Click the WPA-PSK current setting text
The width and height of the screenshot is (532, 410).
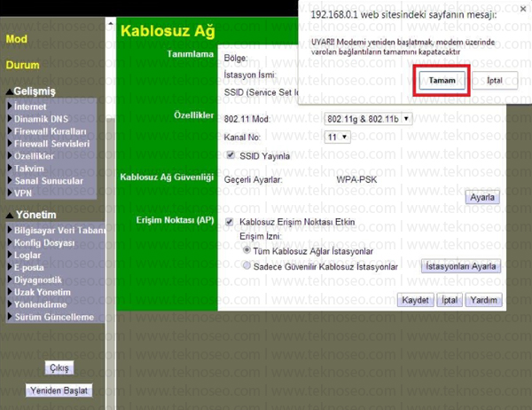click(x=356, y=179)
